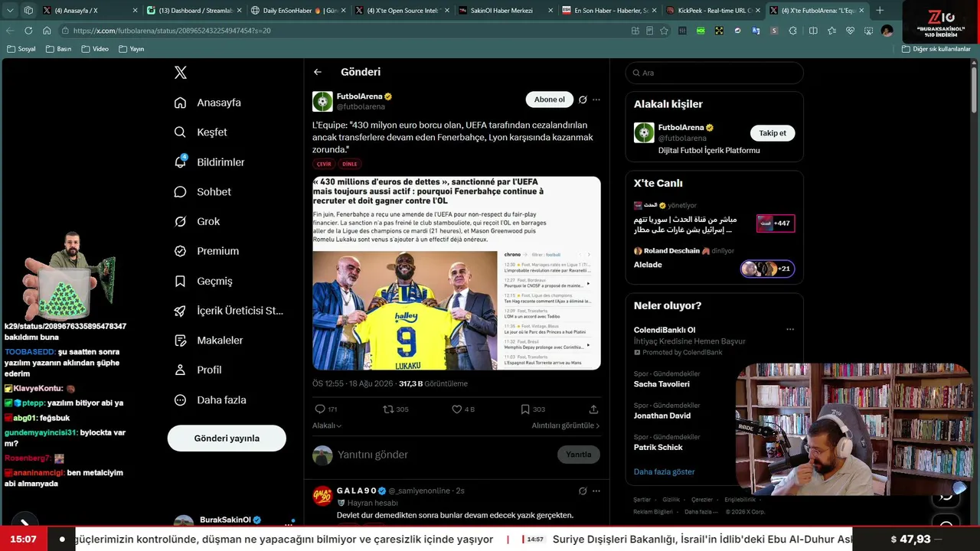The width and height of the screenshot is (980, 551).
Task: Open the browser profile avatar
Action: coord(887,31)
